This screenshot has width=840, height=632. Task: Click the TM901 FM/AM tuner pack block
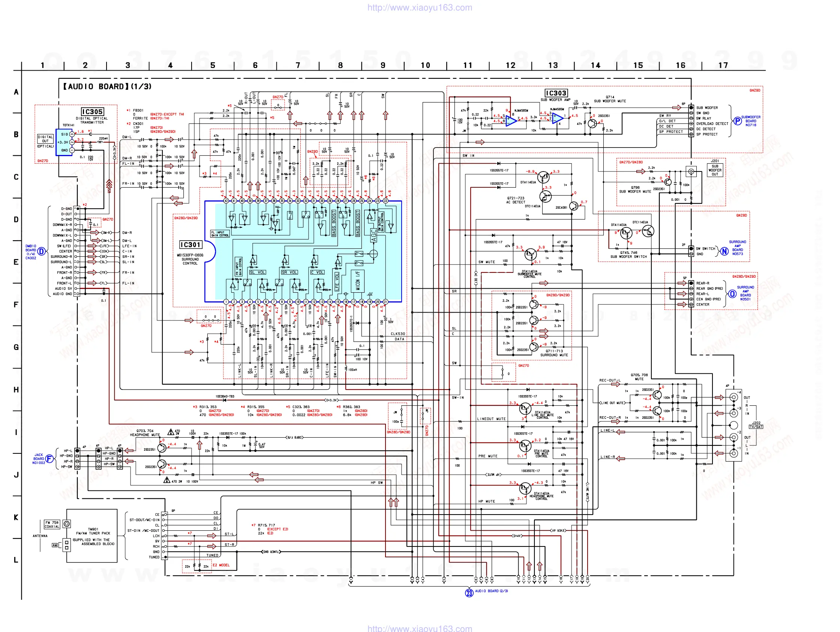(93, 536)
